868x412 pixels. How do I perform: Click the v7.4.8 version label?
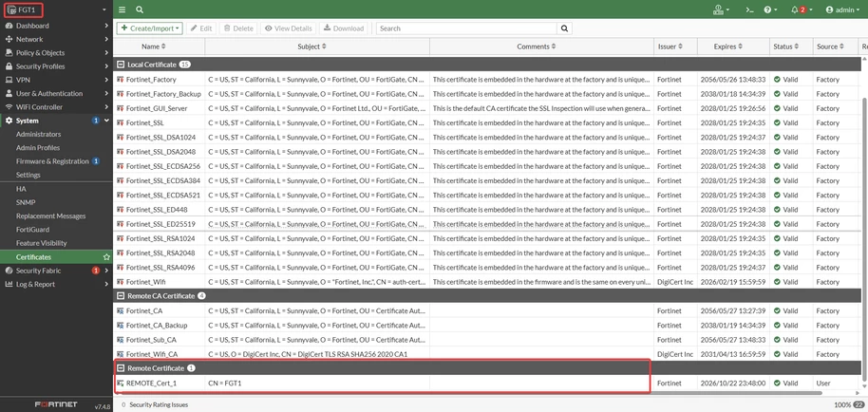103,406
